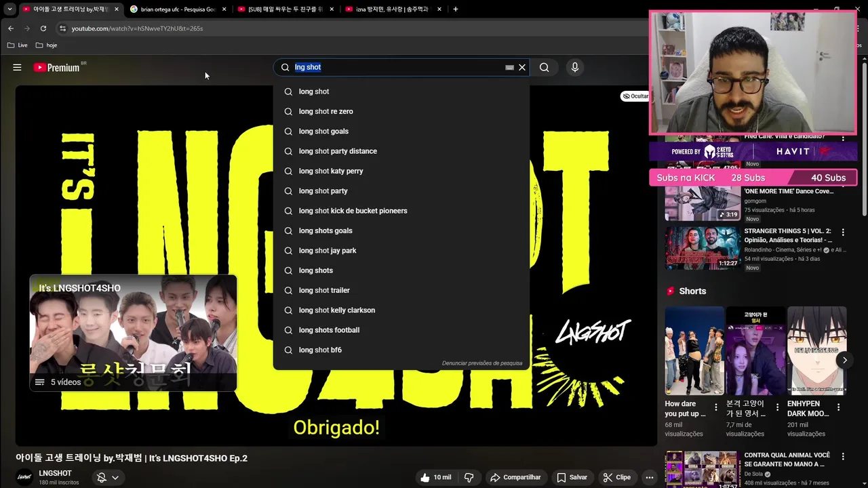Switch to 'brian ortega ufc' Google tab
Image resolution: width=868 pixels, height=488 pixels.
coord(176,9)
